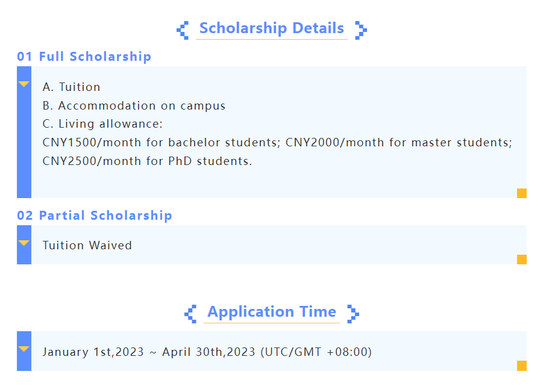Click the Tuition Waived text
552x392 pixels.
pyautogui.click(x=87, y=245)
